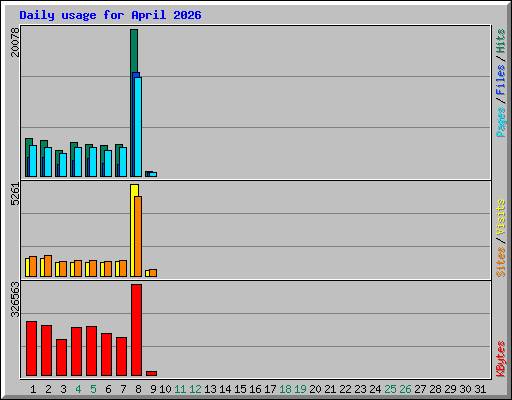Click day 17 on the x-axis
Screen dimensions: 512x400
coord(270,389)
